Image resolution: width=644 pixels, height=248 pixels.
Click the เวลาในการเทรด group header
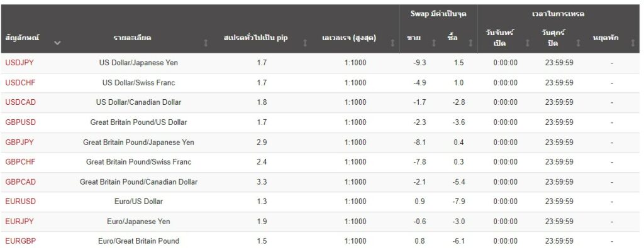coord(558,14)
